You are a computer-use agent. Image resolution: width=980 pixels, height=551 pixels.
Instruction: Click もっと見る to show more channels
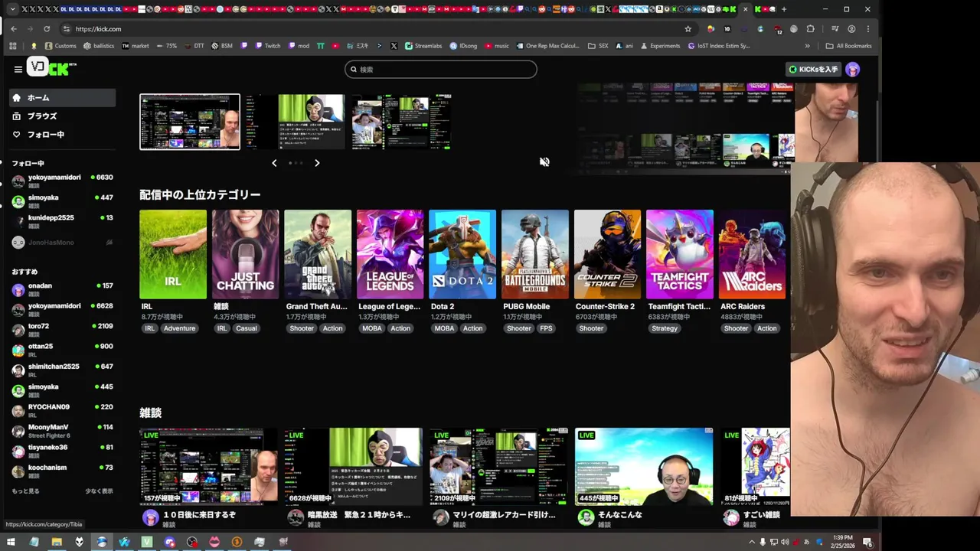[25, 491]
